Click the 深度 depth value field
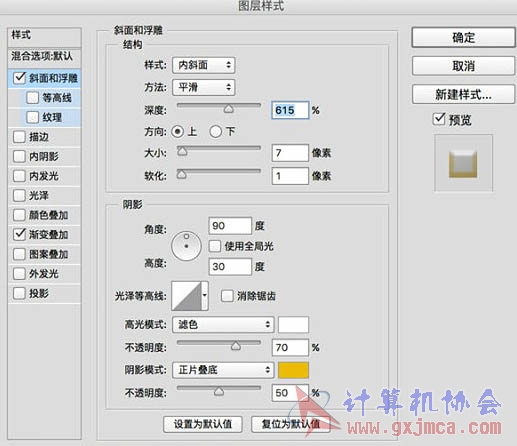The height and width of the screenshot is (446, 517). pos(290,110)
